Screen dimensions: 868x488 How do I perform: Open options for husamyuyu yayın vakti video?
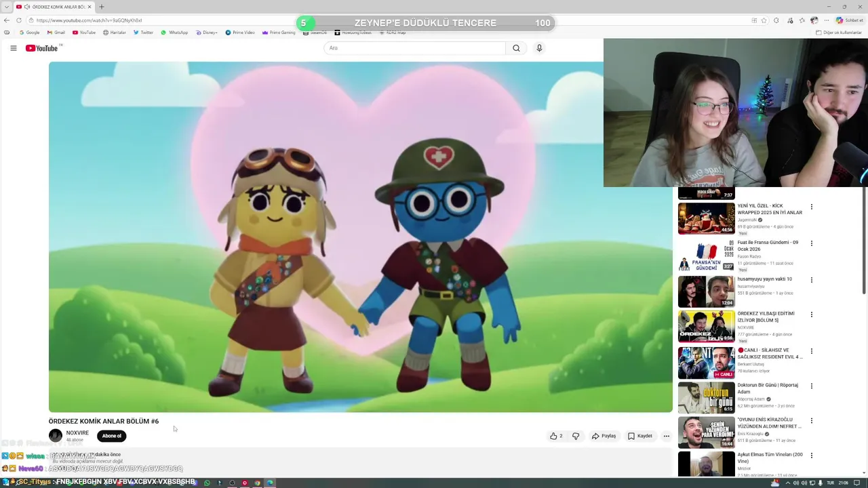tap(811, 280)
